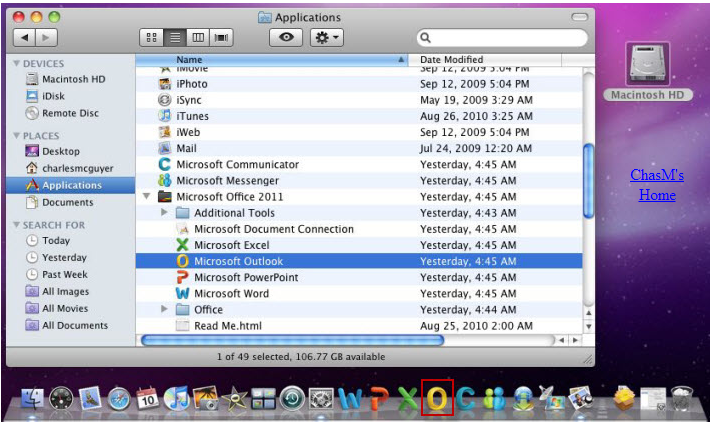
Task: Sort by Date Modified column header
Action: click(x=485, y=60)
